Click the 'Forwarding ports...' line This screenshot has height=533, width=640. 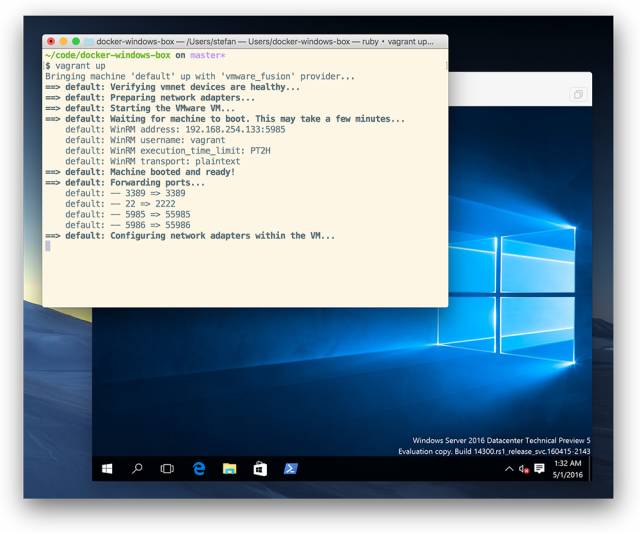125,182
